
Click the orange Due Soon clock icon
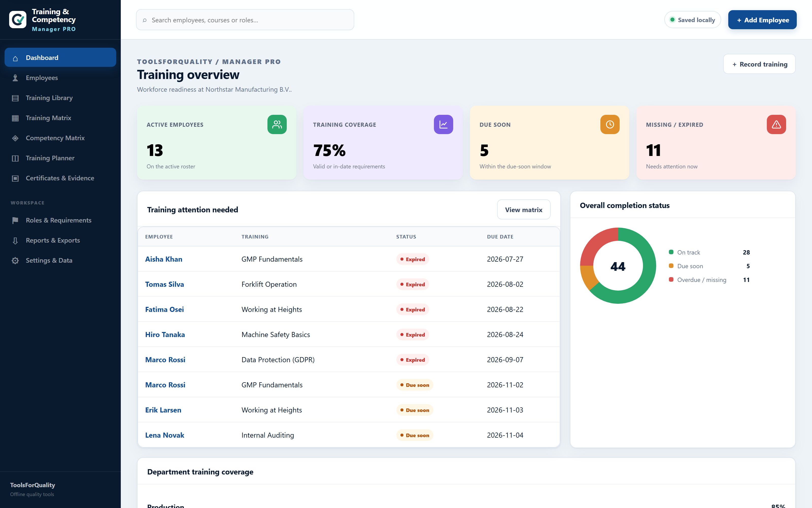[610, 125]
